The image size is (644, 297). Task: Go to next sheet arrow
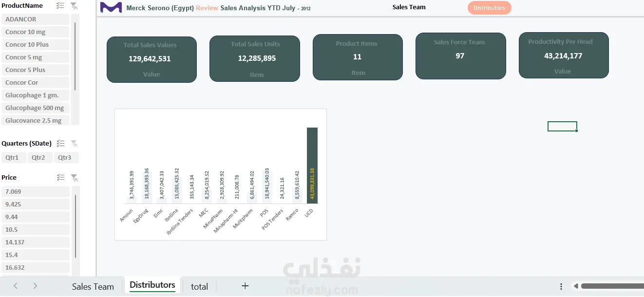tap(35, 286)
